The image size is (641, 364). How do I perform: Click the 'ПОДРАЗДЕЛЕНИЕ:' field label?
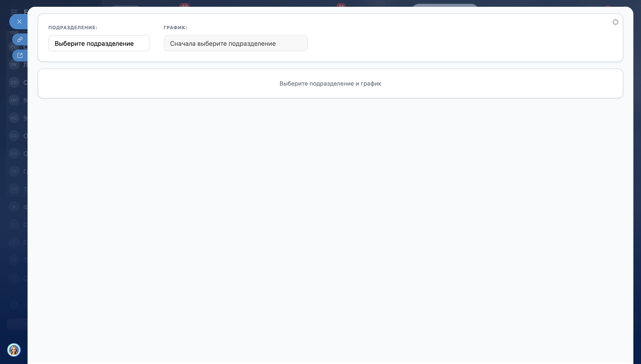point(72,28)
